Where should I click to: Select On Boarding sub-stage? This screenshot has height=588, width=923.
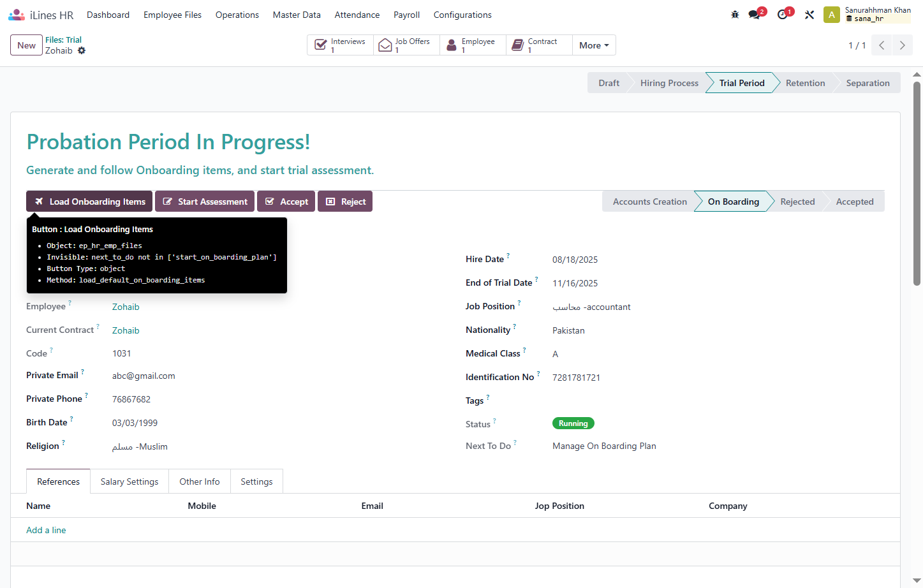point(734,202)
